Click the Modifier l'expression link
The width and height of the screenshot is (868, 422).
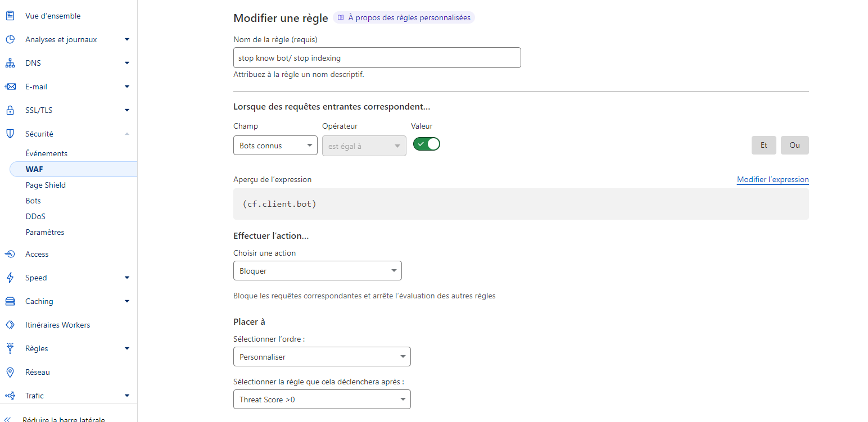pos(772,180)
